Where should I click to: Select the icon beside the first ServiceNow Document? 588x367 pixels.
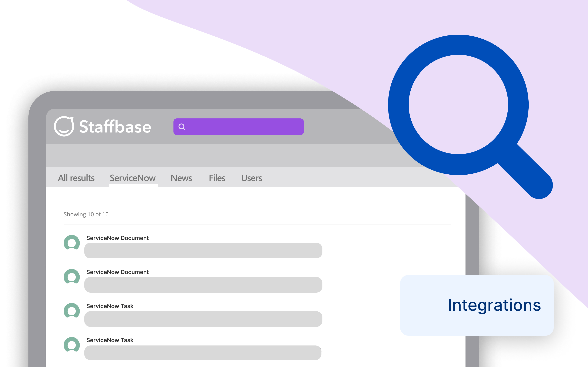[x=72, y=243]
